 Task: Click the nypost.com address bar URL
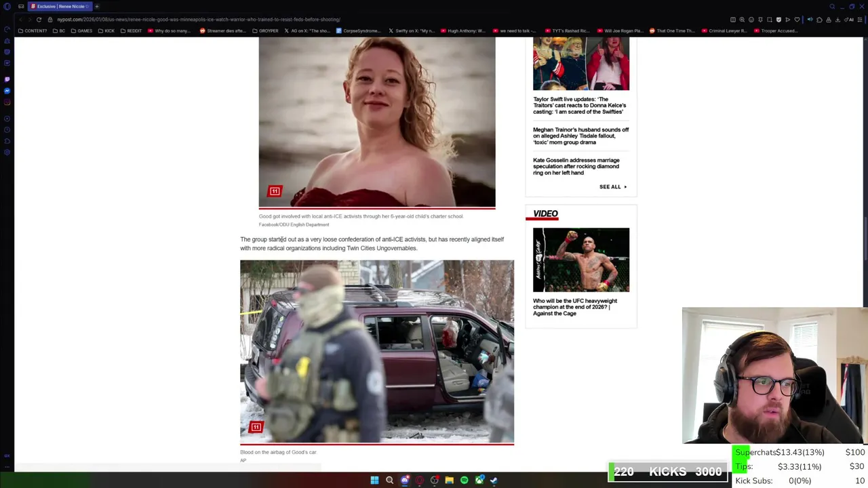[199, 20]
